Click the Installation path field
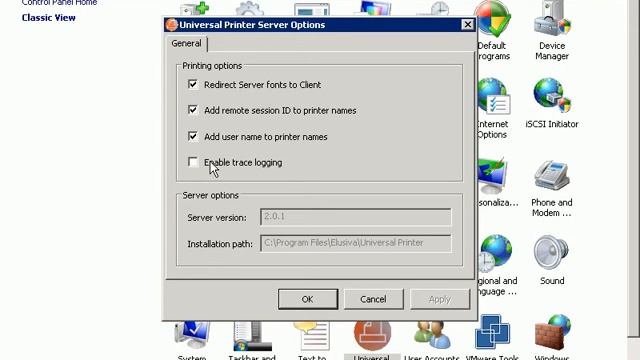This screenshot has width=640, height=360. [x=356, y=243]
